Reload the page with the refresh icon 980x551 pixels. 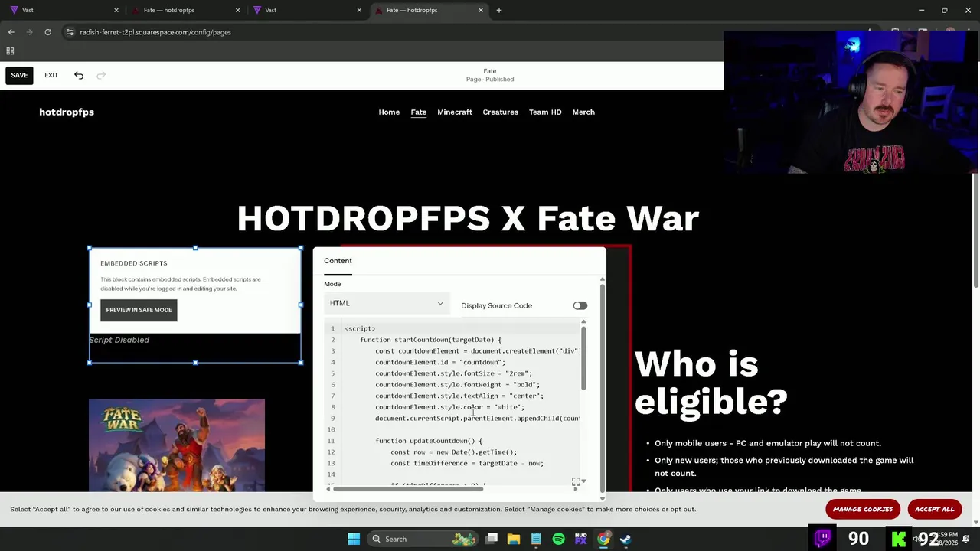[x=47, y=32]
